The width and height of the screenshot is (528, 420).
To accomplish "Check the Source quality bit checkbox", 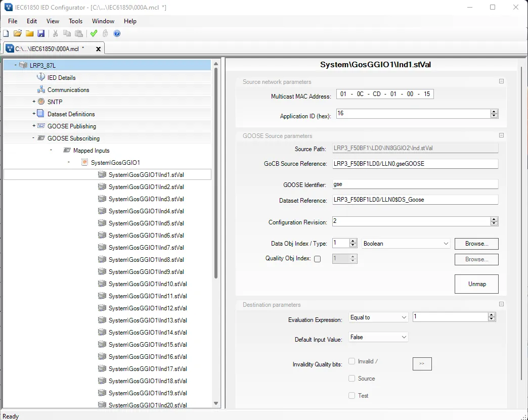I will tap(352, 378).
